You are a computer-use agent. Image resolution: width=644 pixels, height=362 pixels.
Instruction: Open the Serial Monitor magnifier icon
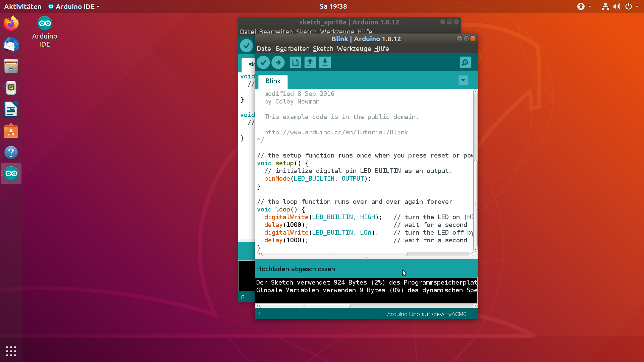coord(466,62)
